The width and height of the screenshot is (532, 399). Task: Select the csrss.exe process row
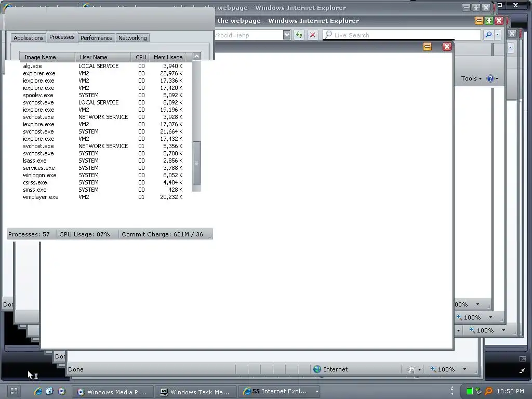103,182
